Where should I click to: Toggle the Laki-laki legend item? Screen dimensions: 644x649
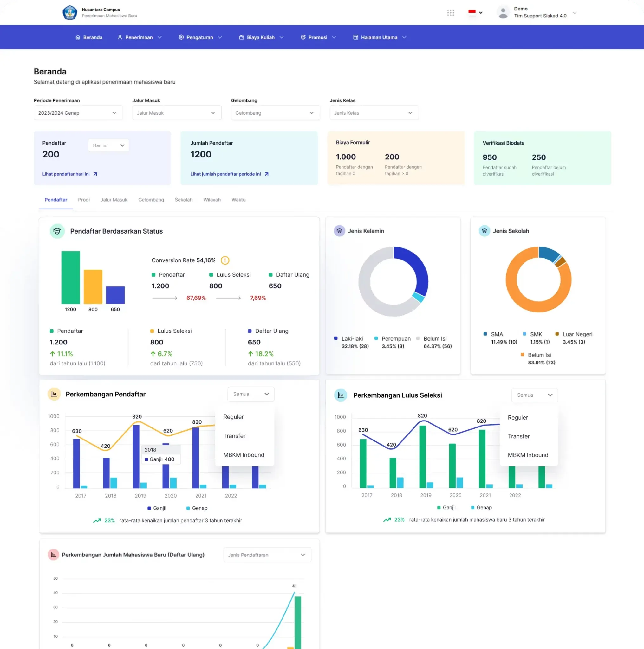pyautogui.click(x=352, y=339)
